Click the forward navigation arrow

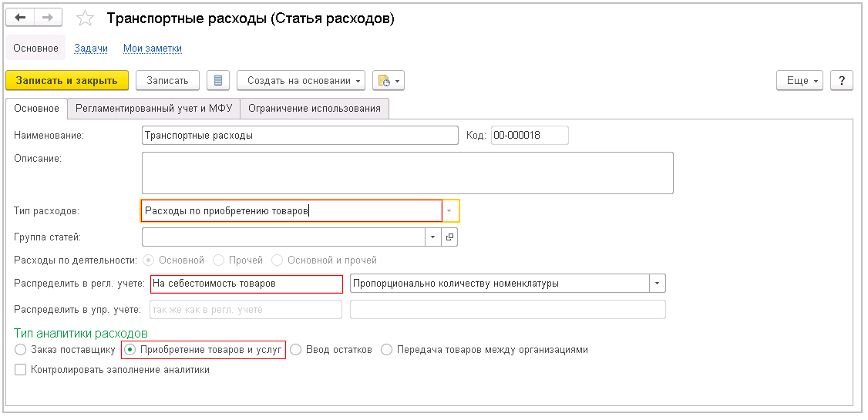48,18
